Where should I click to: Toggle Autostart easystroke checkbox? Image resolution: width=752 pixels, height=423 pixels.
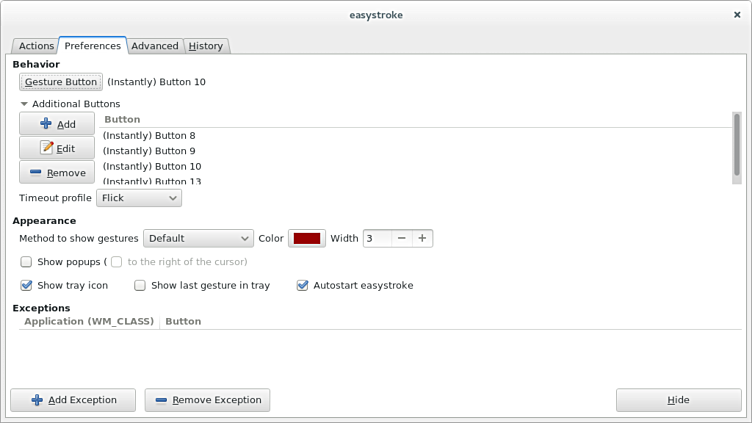point(303,285)
